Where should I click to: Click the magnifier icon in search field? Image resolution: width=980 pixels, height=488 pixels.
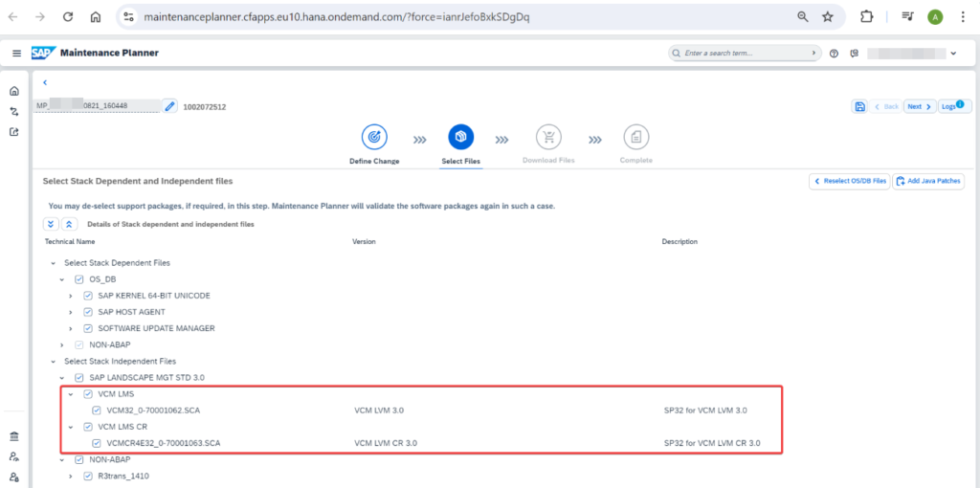[677, 54]
